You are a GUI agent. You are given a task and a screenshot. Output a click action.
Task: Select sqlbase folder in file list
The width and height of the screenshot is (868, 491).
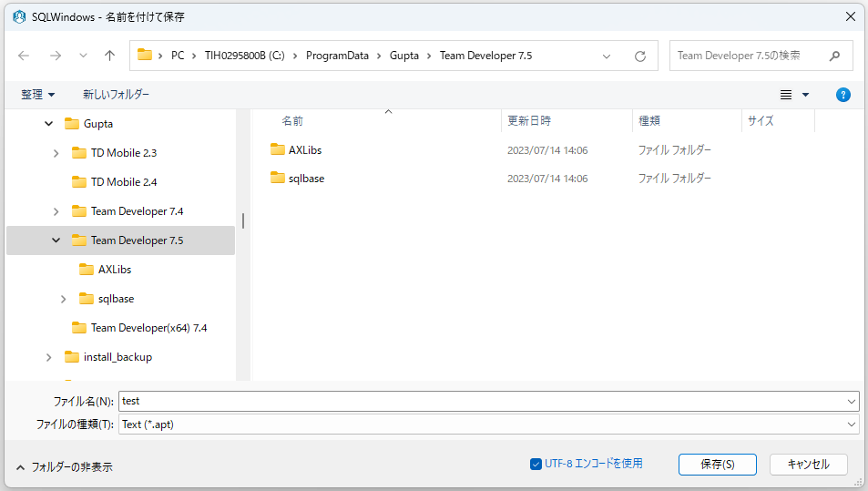coord(306,179)
